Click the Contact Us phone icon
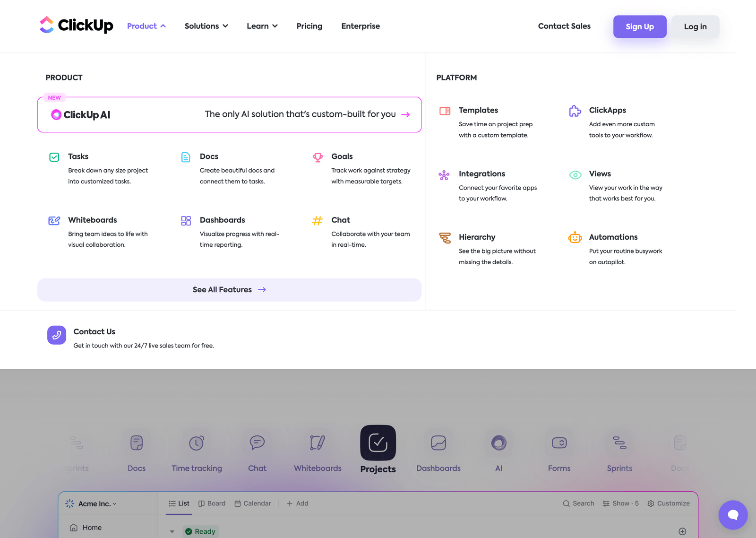The image size is (756, 538). click(x=57, y=335)
